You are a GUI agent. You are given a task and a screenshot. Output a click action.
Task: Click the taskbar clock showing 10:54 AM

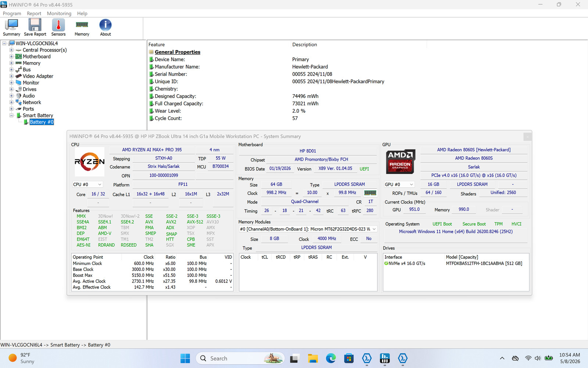pyautogui.click(x=570, y=358)
